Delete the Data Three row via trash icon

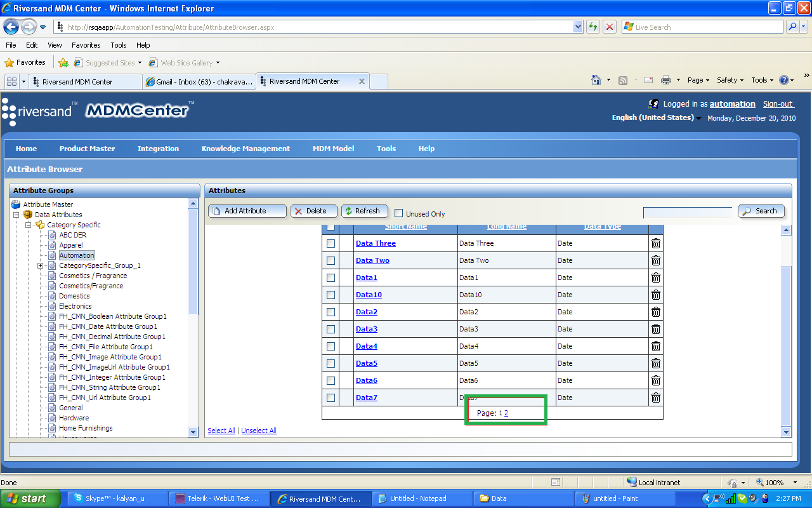pos(656,243)
